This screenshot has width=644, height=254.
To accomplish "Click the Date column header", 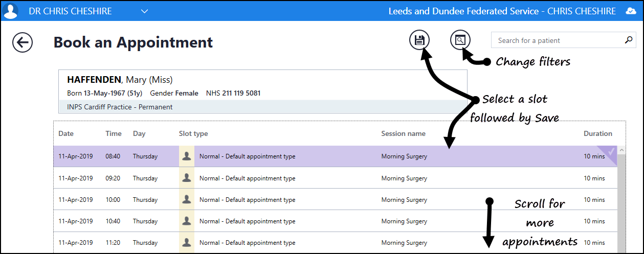I will tap(66, 134).
